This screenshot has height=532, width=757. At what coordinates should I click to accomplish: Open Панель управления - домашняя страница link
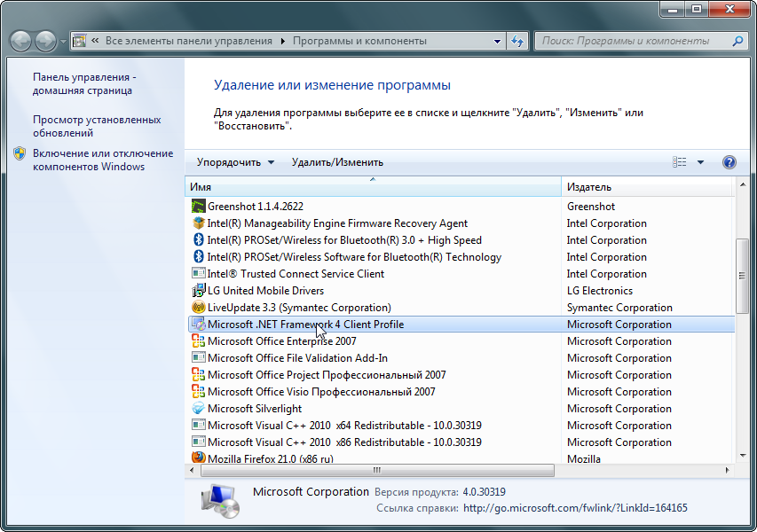pos(84,84)
